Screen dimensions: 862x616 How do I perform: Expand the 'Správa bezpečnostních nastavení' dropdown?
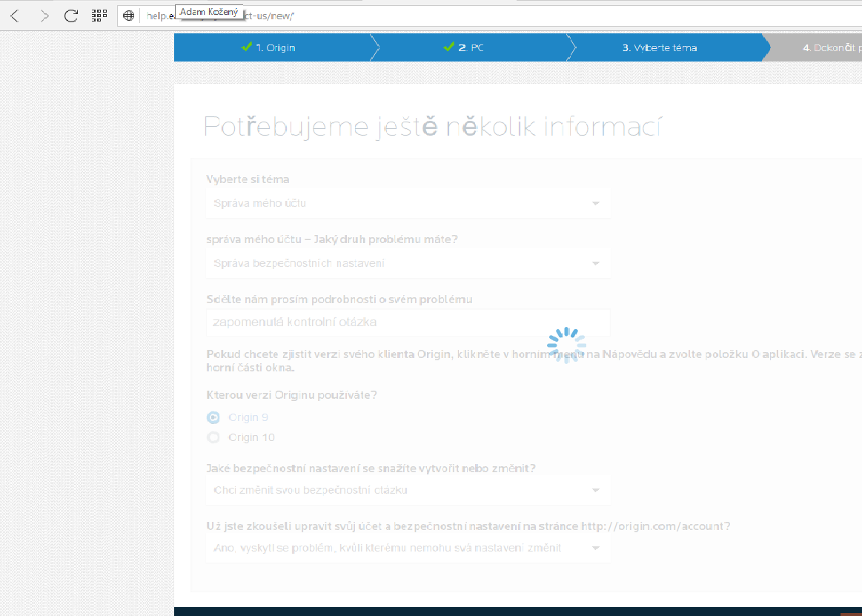point(408,263)
